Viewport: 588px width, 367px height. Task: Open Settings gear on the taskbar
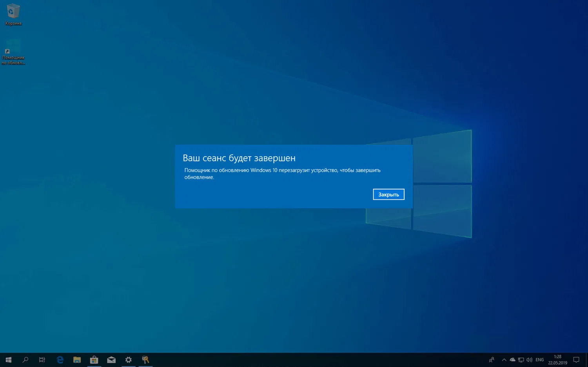click(x=129, y=360)
